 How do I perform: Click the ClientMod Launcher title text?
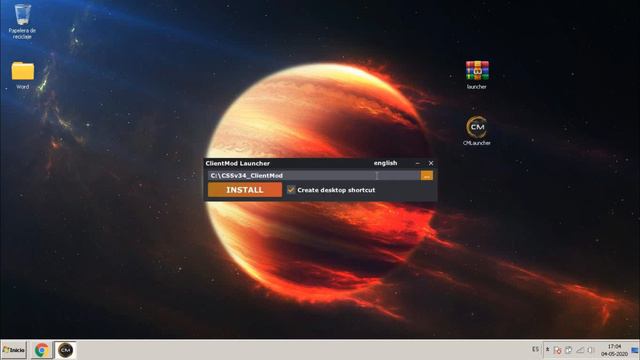pyautogui.click(x=238, y=163)
